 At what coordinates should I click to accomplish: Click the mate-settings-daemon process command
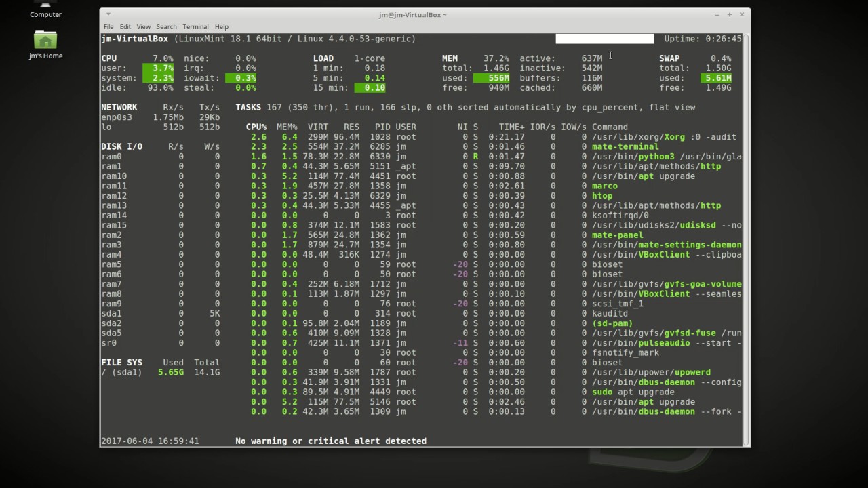pyautogui.click(x=667, y=245)
